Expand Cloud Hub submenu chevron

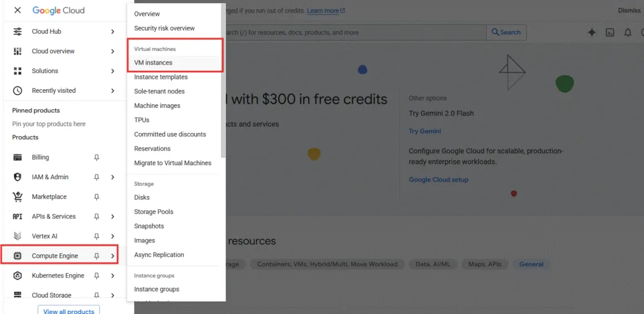[113, 31]
